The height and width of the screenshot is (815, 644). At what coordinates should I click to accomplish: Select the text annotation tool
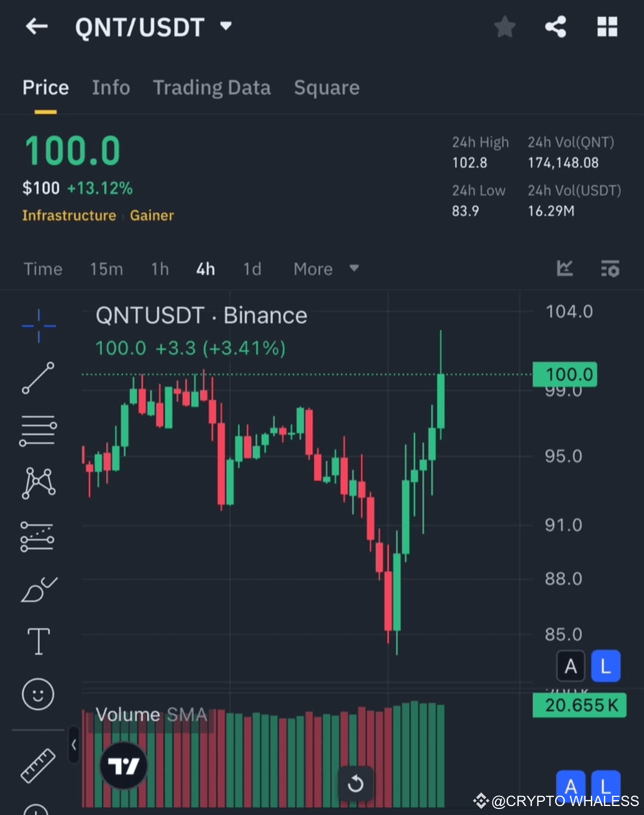(38, 641)
